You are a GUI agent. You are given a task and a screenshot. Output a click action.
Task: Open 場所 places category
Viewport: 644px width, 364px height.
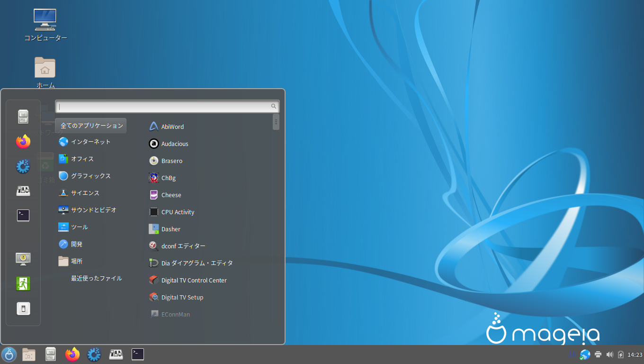pyautogui.click(x=71, y=261)
